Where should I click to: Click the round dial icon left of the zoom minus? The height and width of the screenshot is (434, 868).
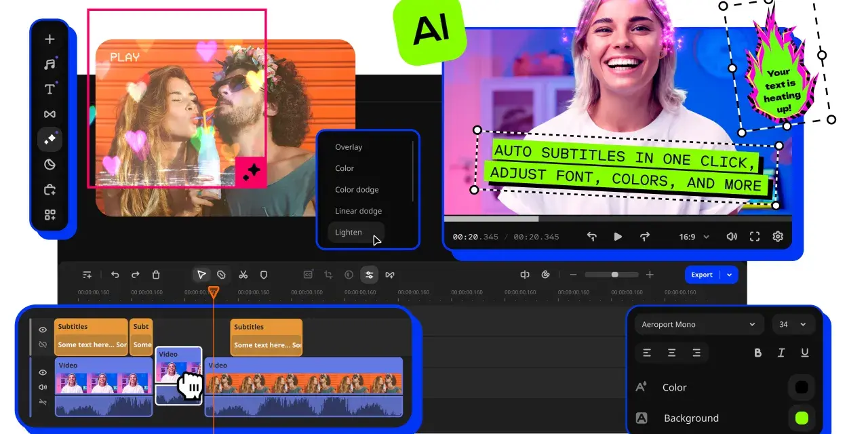tap(545, 275)
